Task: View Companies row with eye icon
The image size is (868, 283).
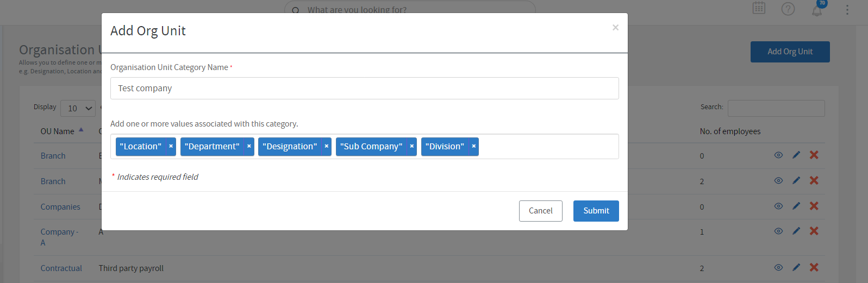Action: [778, 206]
